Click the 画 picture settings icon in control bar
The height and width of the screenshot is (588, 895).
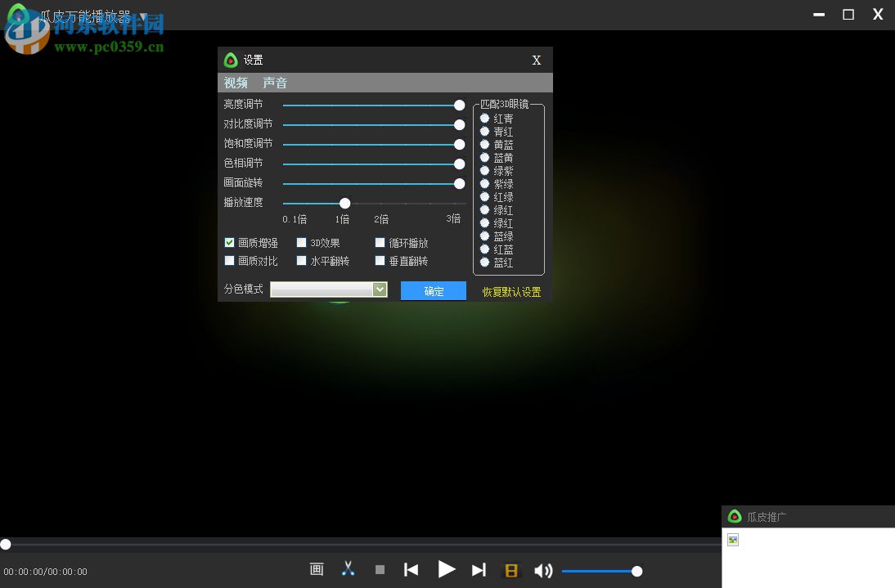click(317, 569)
